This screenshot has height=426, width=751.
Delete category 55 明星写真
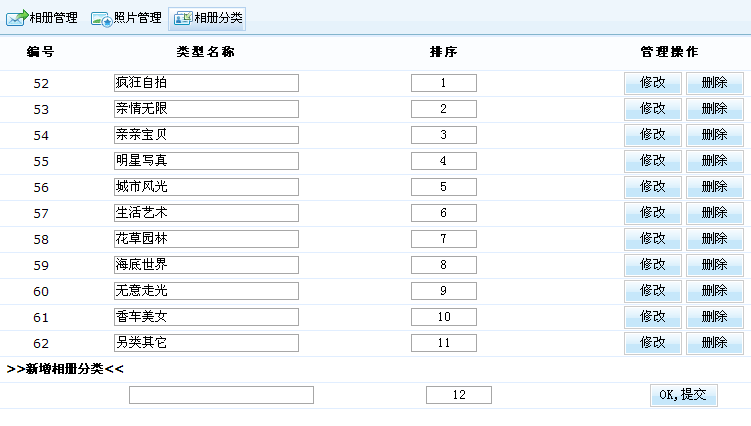(715, 161)
